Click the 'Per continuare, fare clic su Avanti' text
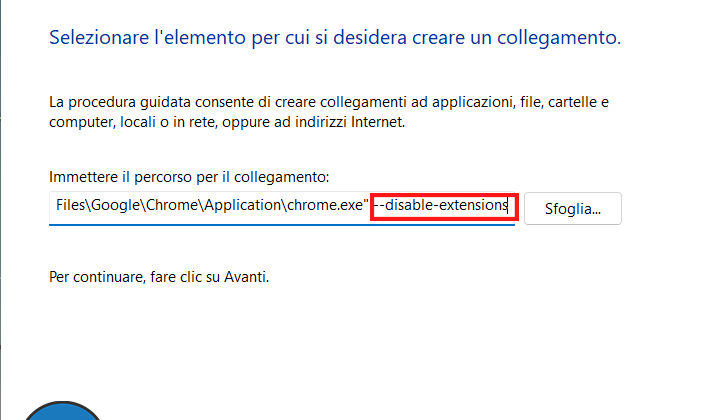Viewport: 707px width, 420px height. pyautogui.click(x=159, y=276)
